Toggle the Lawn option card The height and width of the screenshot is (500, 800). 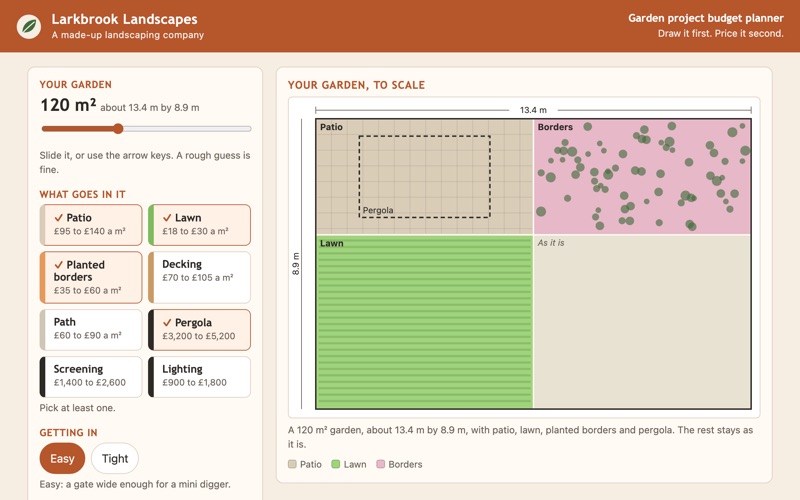(x=199, y=224)
